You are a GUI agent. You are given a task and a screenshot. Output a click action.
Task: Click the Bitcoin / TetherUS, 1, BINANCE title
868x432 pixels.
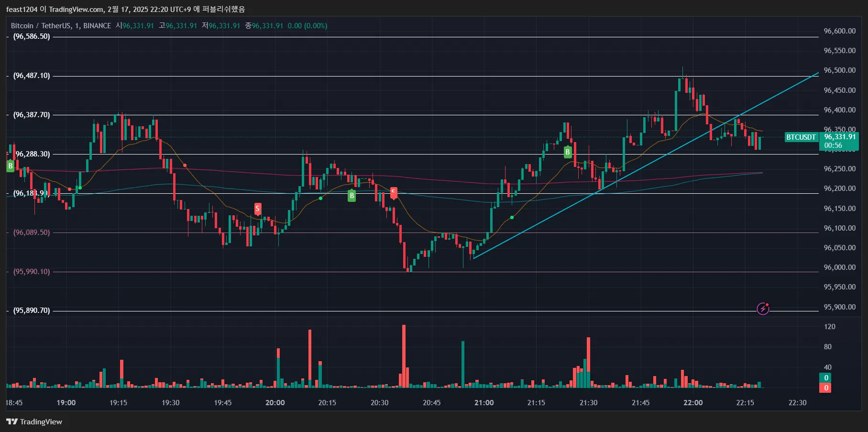pos(61,26)
